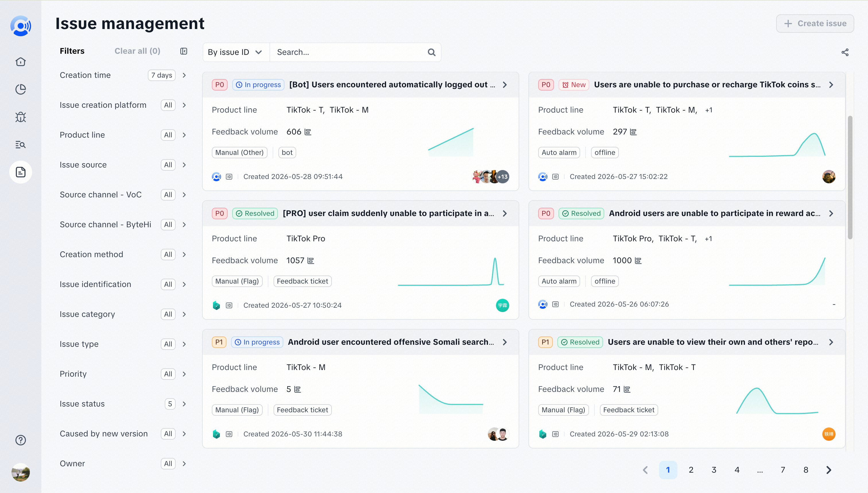Screen dimensions: 868x493
Task: Click the Create issue button
Action: click(x=815, y=23)
